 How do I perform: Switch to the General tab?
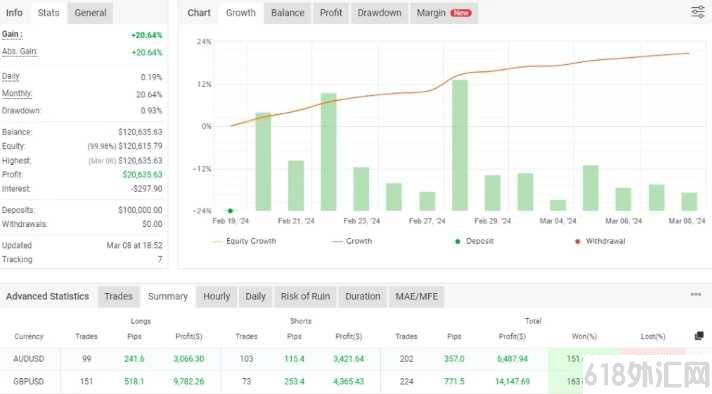pyautogui.click(x=90, y=13)
